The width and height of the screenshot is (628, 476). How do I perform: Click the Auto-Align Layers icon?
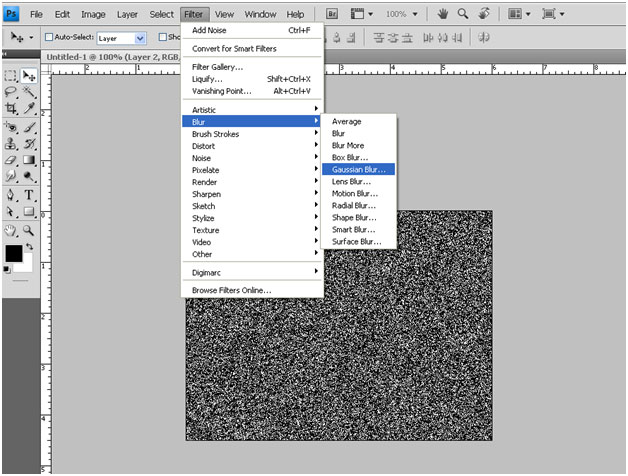coord(484,37)
